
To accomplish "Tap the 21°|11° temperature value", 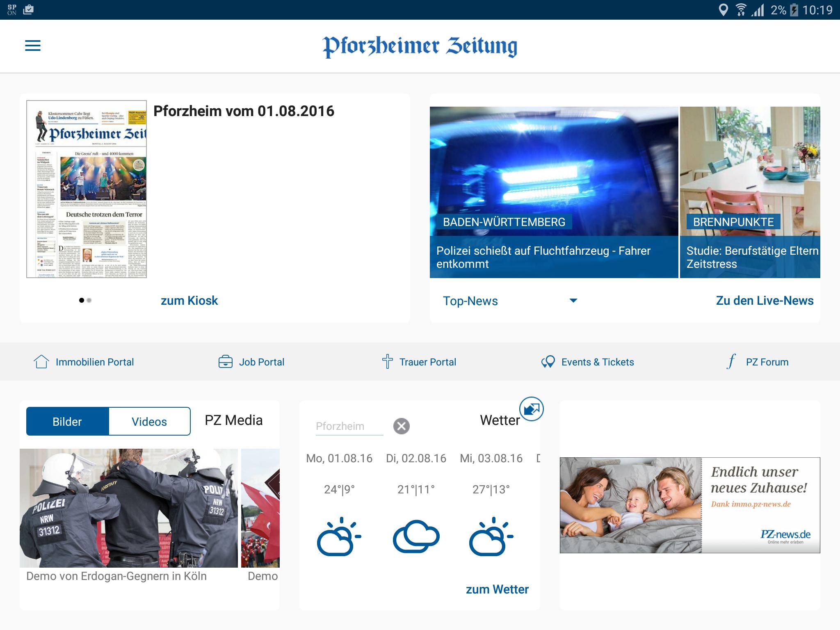I will click(416, 489).
